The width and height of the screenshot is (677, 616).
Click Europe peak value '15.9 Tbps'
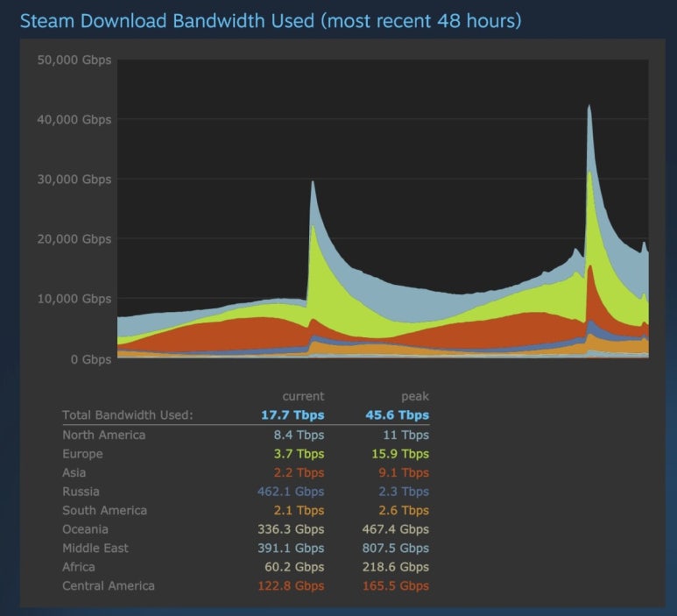point(400,454)
